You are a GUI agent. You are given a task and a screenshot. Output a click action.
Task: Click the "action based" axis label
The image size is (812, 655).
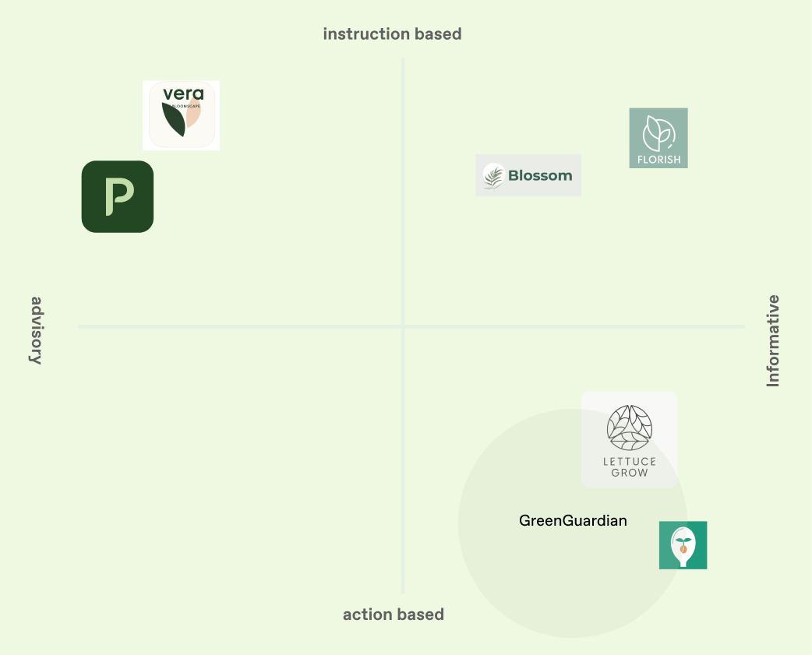pyautogui.click(x=394, y=615)
